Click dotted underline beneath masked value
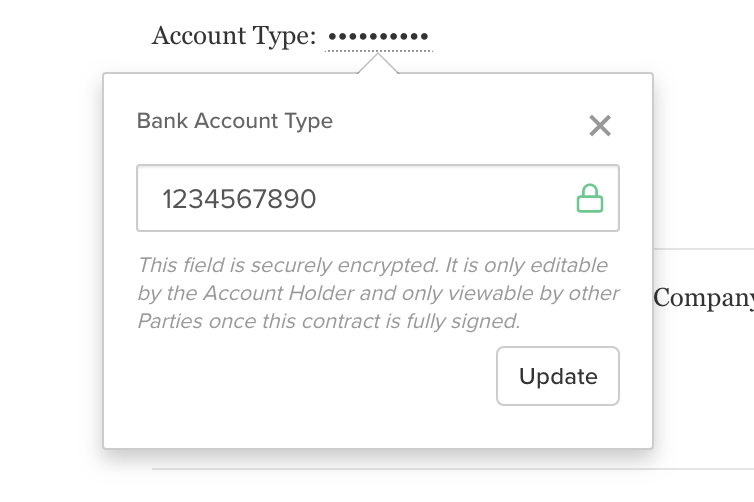754x502 pixels. (x=379, y=50)
